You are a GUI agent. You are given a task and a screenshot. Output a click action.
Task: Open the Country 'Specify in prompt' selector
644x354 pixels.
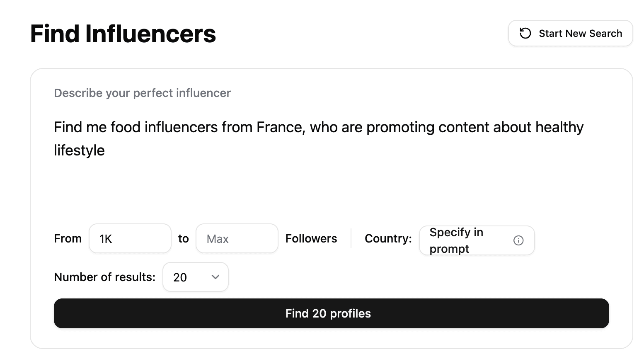(468, 240)
